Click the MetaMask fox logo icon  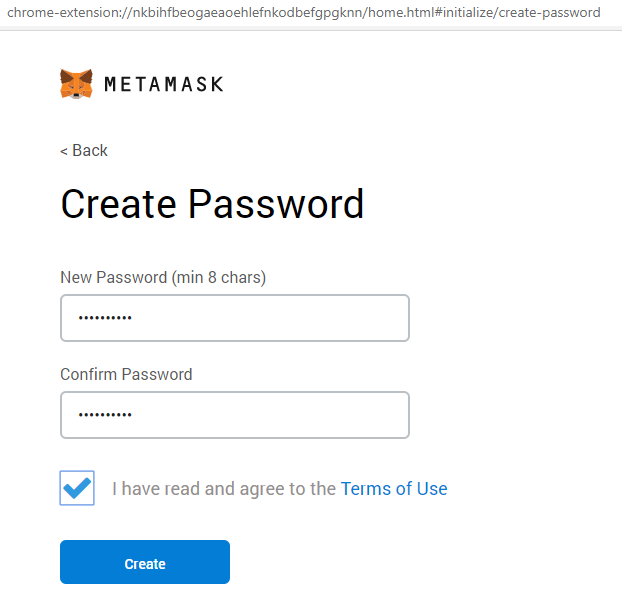tap(76, 84)
